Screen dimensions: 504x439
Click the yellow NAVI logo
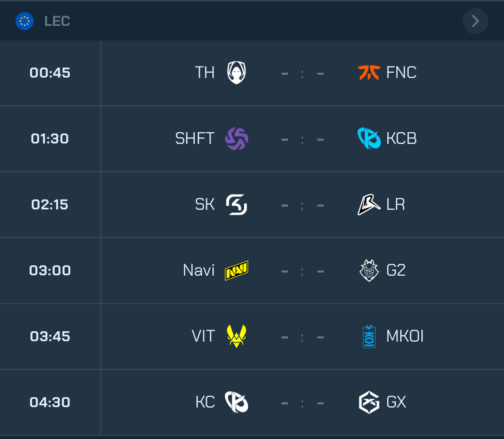(x=236, y=271)
